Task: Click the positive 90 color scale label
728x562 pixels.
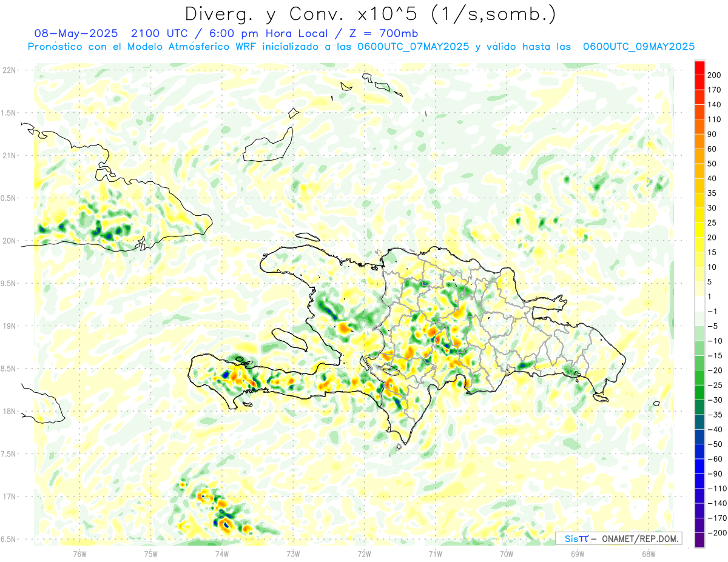Action: coord(712,134)
